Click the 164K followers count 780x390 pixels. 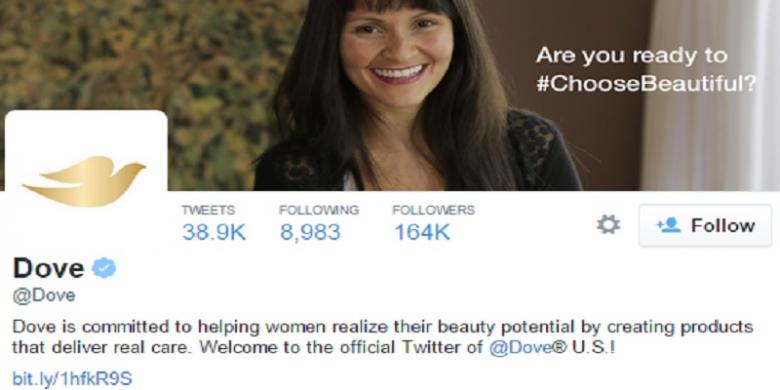422,232
